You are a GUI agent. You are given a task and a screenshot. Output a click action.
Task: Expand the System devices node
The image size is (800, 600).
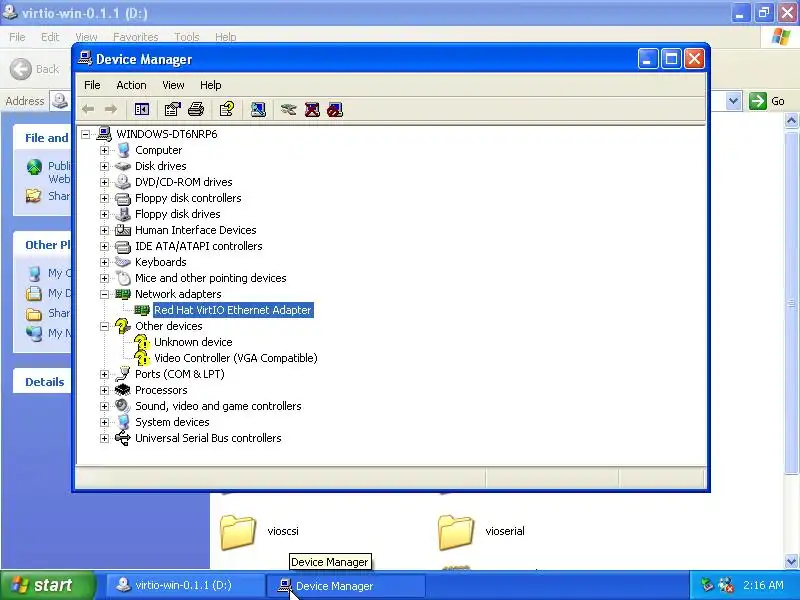click(104, 422)
